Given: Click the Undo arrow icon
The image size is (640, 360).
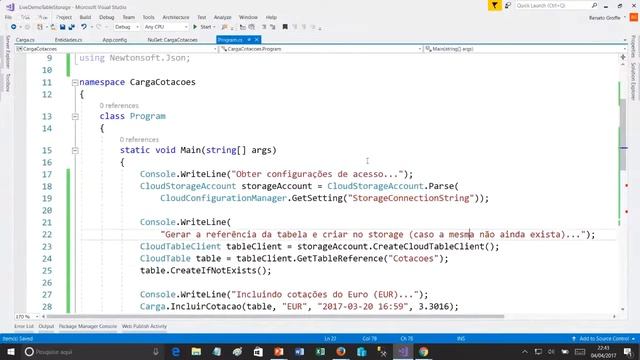Looking at the screenshot, I should coord(84,27).
